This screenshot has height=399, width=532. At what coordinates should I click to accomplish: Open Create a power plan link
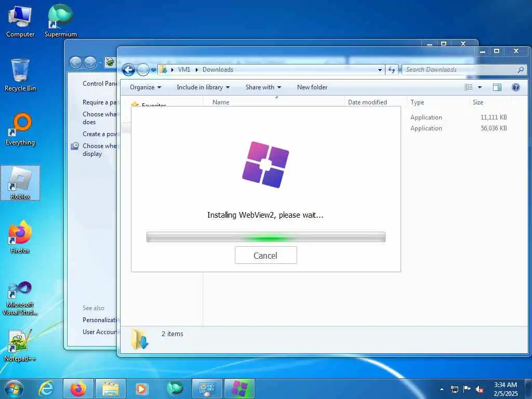coord(99,134)
